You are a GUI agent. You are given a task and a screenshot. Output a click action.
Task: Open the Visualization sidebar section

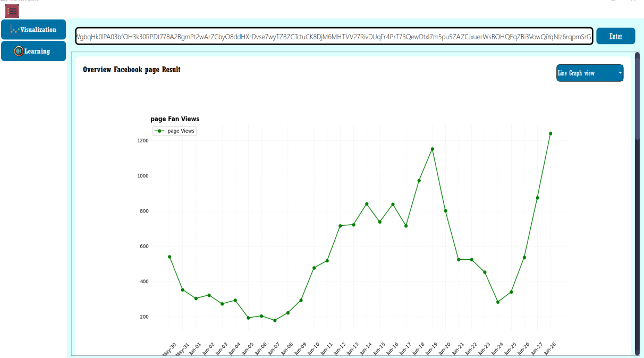tap(33, 30)
